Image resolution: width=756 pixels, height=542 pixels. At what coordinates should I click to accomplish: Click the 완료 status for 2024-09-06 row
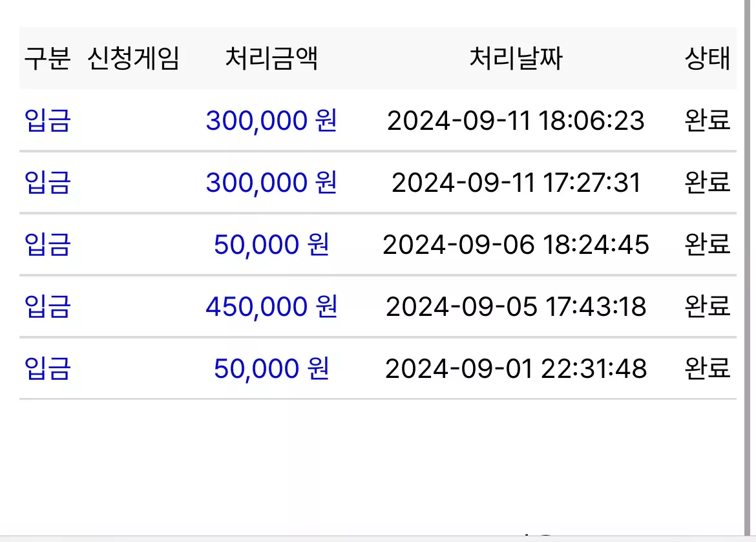tap(708, 244)
